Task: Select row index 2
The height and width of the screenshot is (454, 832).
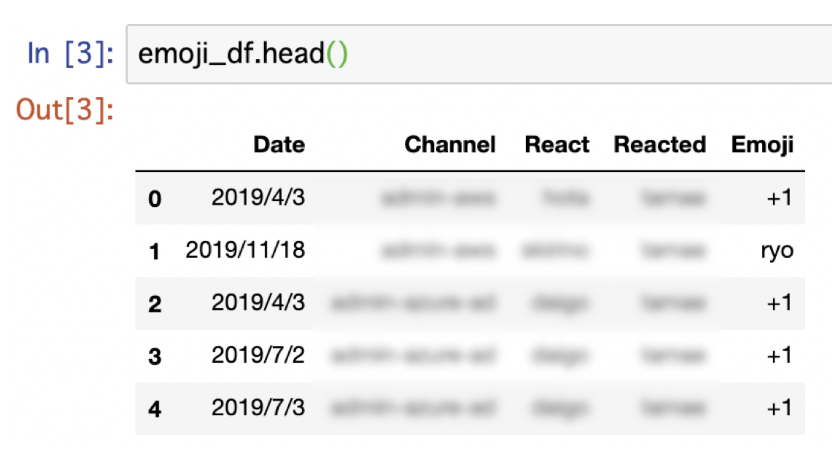Action: coord(154,304)
